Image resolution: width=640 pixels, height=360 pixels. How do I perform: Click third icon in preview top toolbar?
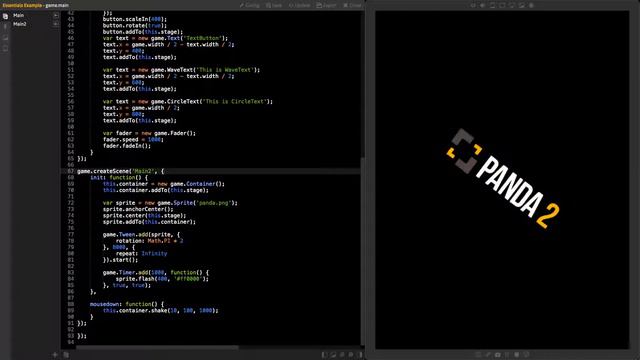[x=492, y=5]
